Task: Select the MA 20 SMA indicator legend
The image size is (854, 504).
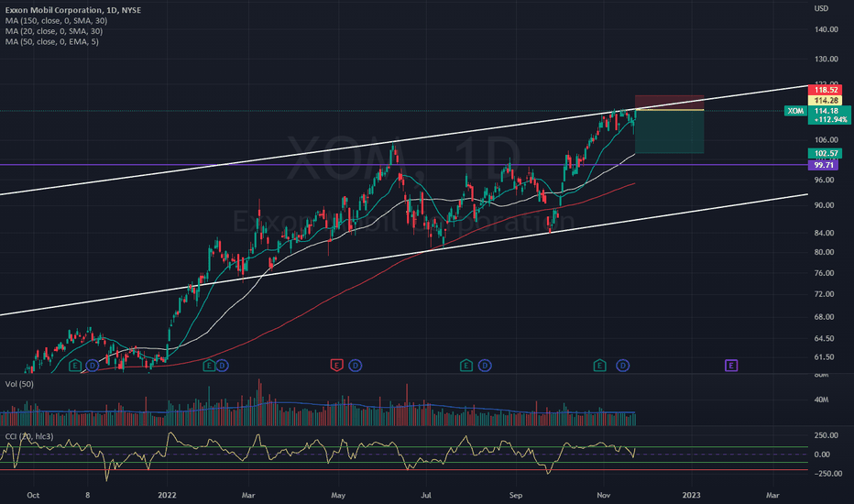Action: [54, 31]
